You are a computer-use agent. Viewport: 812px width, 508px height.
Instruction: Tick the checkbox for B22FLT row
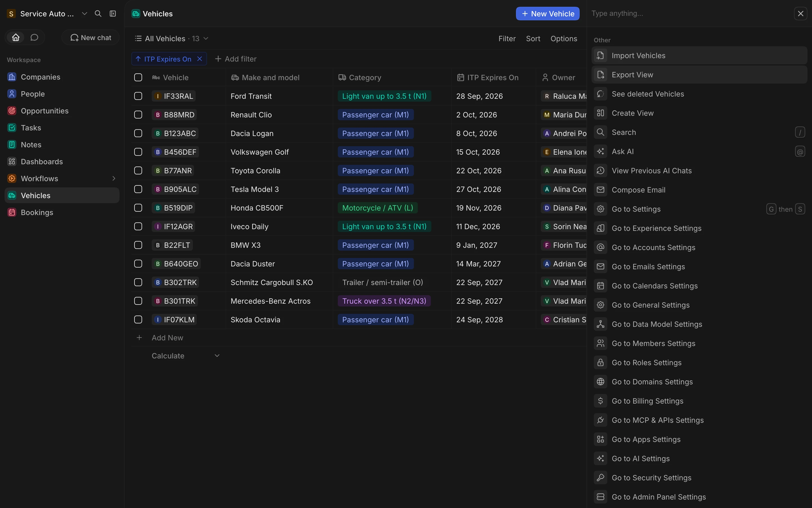138,245
